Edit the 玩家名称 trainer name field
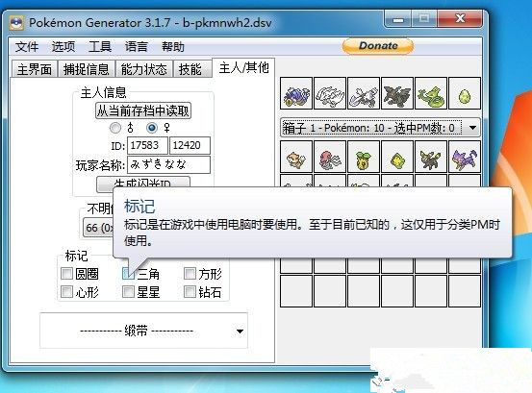The image size is (532, 393). 168,164
